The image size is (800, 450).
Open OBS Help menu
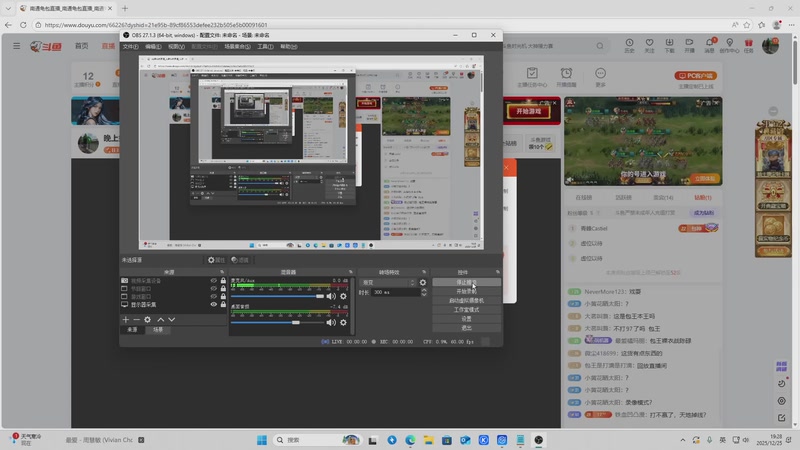tap(289, 46)
